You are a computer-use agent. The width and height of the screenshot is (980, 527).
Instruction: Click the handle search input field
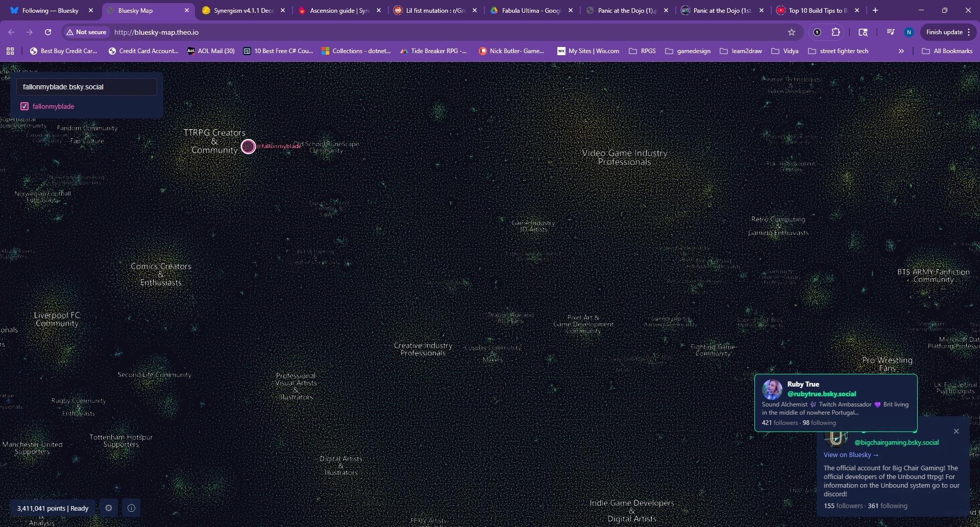(87, 87)
